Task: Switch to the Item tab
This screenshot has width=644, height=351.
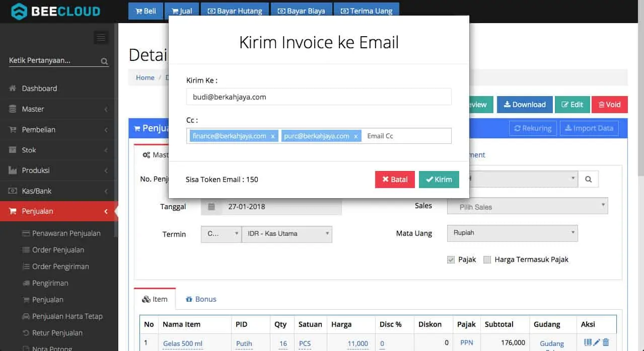Action: click(155, 299)
